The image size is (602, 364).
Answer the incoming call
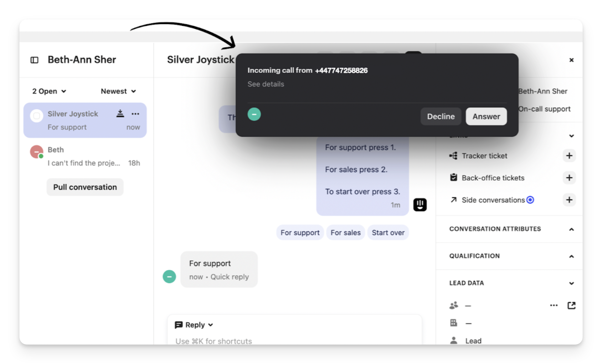tap(486, 116)
